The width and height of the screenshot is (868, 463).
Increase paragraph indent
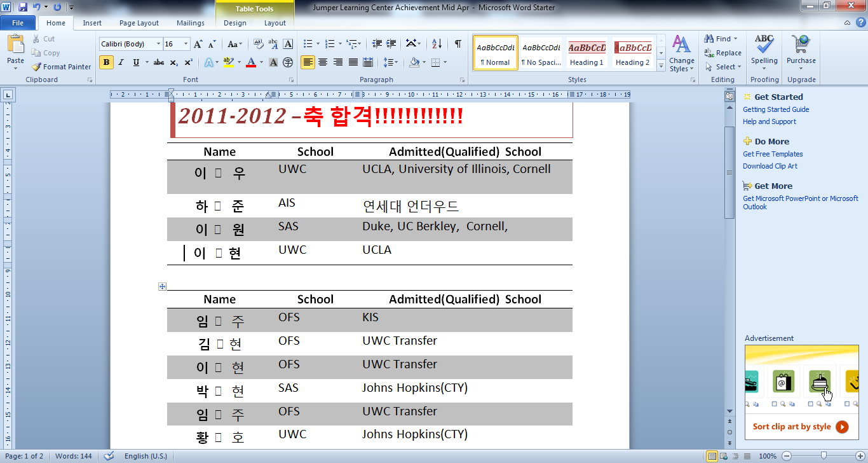click(393, 44)
